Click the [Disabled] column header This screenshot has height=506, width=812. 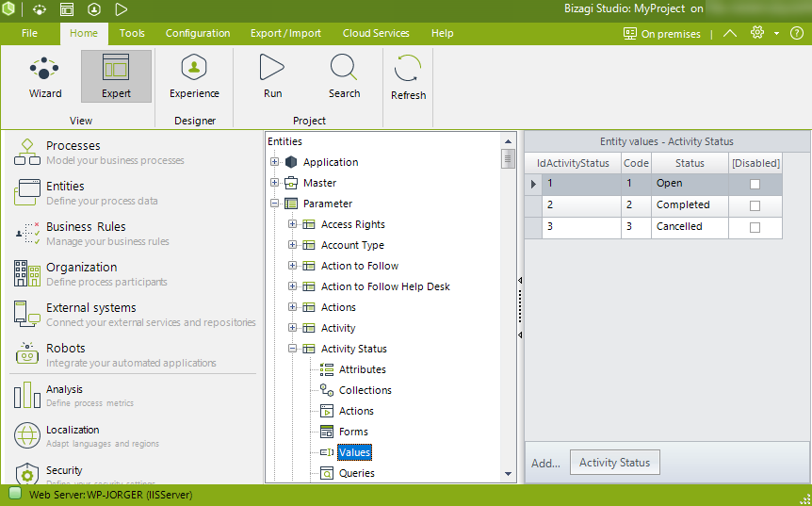[755, 163]
